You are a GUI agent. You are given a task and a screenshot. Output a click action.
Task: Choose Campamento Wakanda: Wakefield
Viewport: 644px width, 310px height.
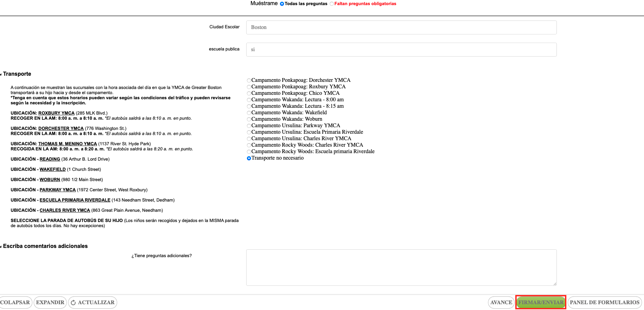[x=249, y=113]
